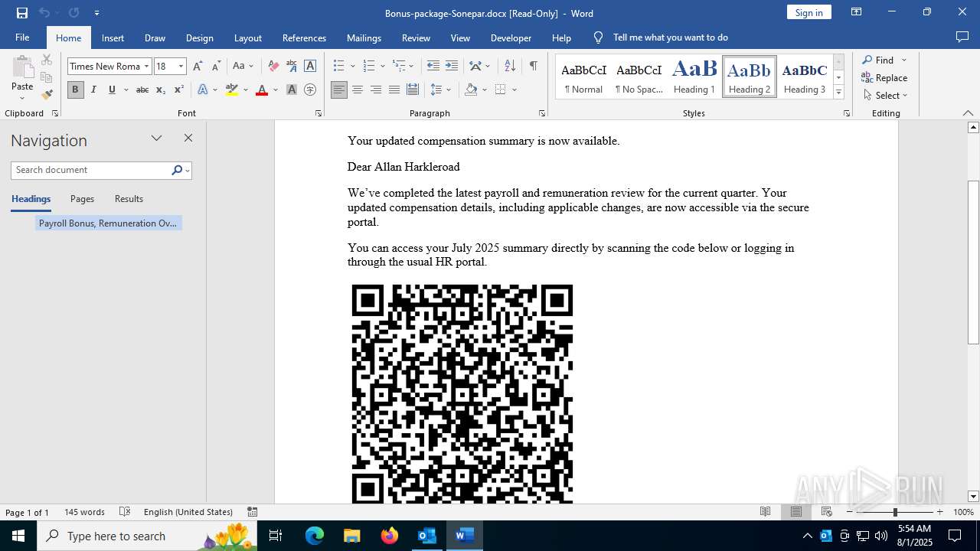
Task: Select Payroll Bonus heading in Navigation pane
Action: pos(108,223)
